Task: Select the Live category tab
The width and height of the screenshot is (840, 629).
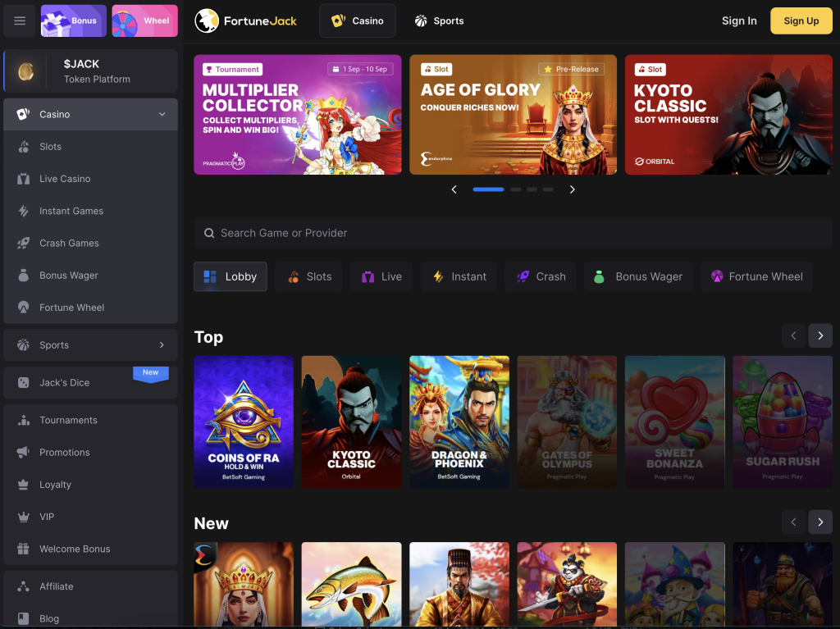Action: point(381,276)
